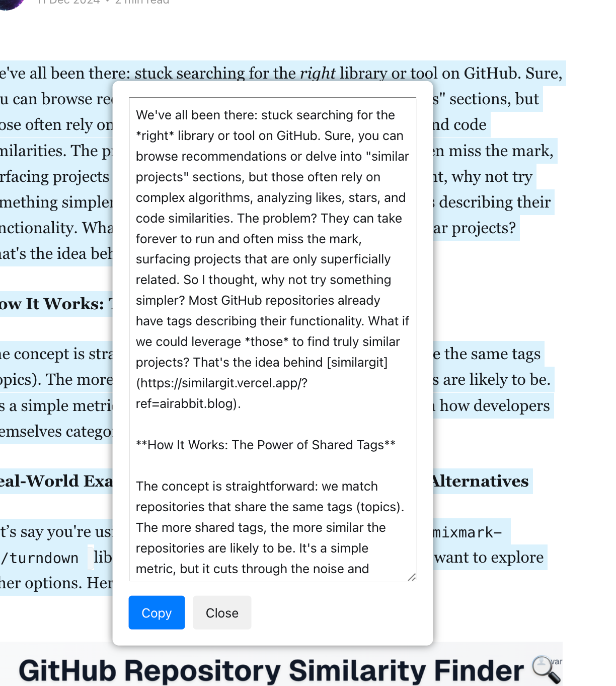Click the "/turndown" code text in article

[x=40, y=558]
